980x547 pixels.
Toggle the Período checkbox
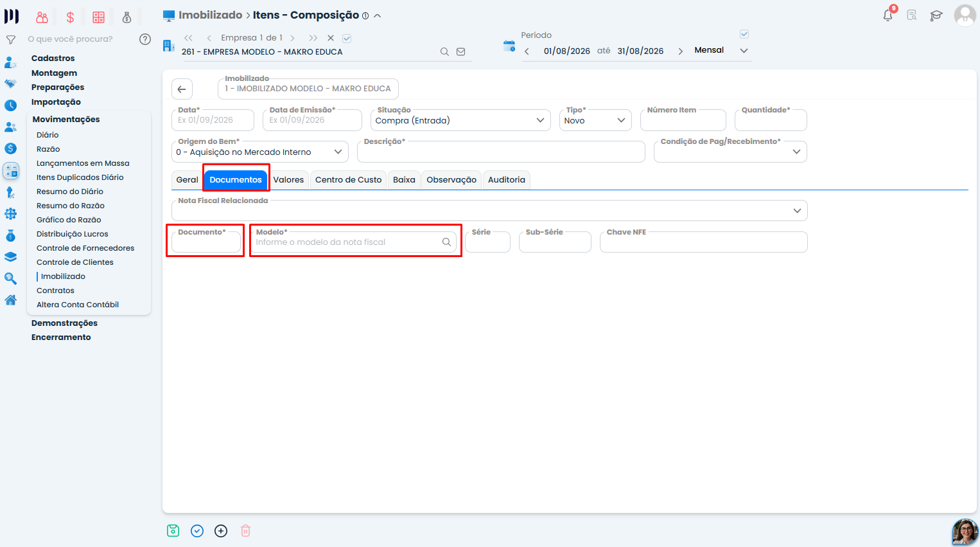coord(744,34)
